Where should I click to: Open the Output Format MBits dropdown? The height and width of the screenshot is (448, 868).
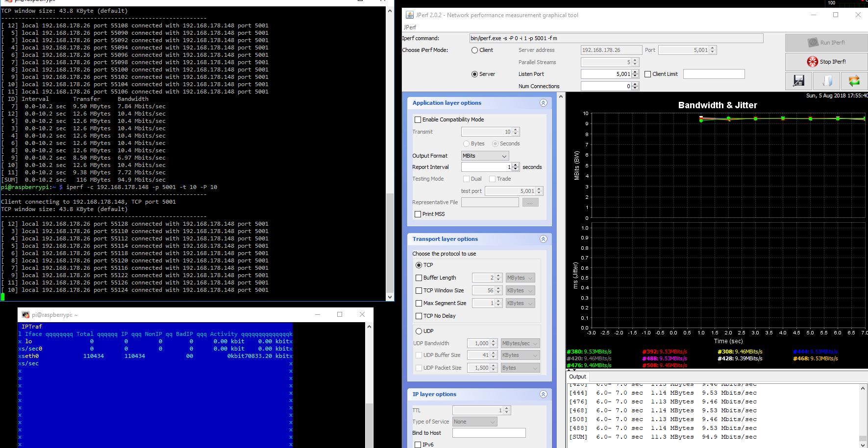pos(485,156)
